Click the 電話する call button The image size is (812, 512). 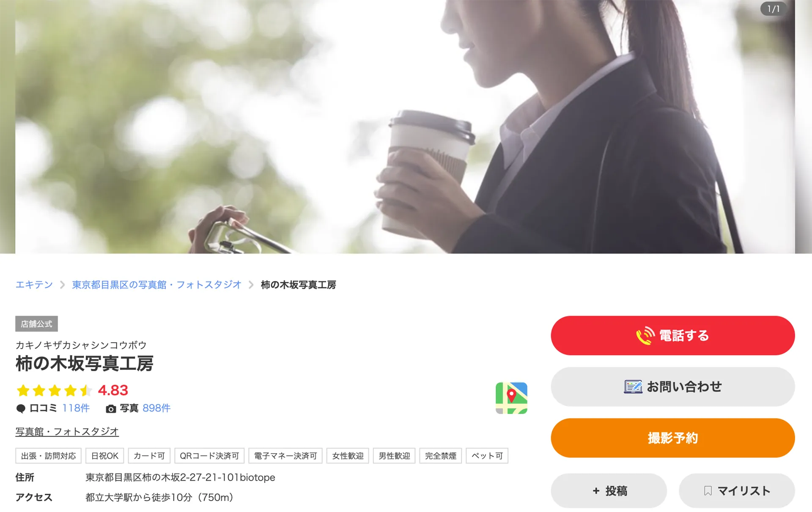(x=672, y=336)
